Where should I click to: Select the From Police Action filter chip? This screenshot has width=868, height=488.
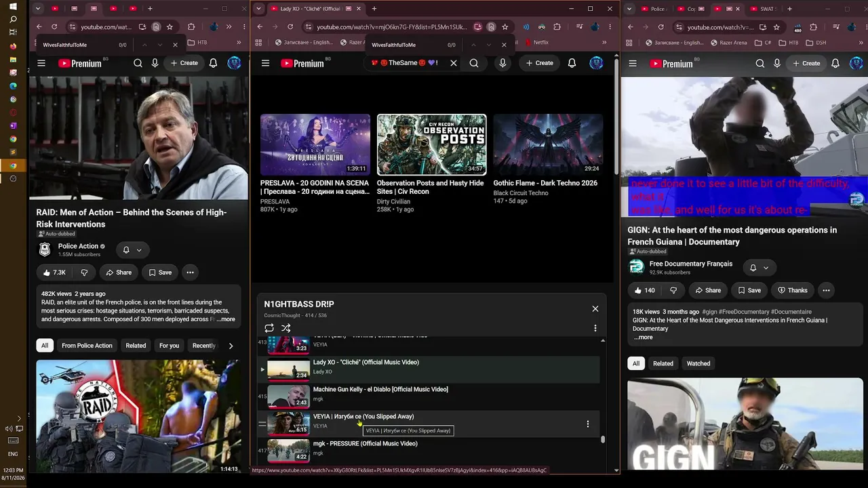click(x=87, y=346)
